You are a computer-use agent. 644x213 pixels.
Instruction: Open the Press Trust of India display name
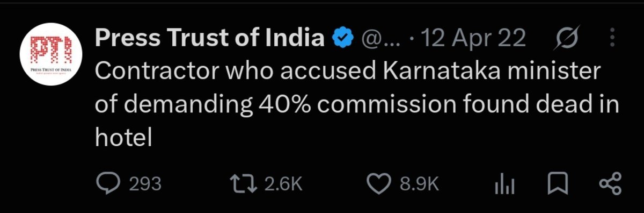click(x=210, y=39)
